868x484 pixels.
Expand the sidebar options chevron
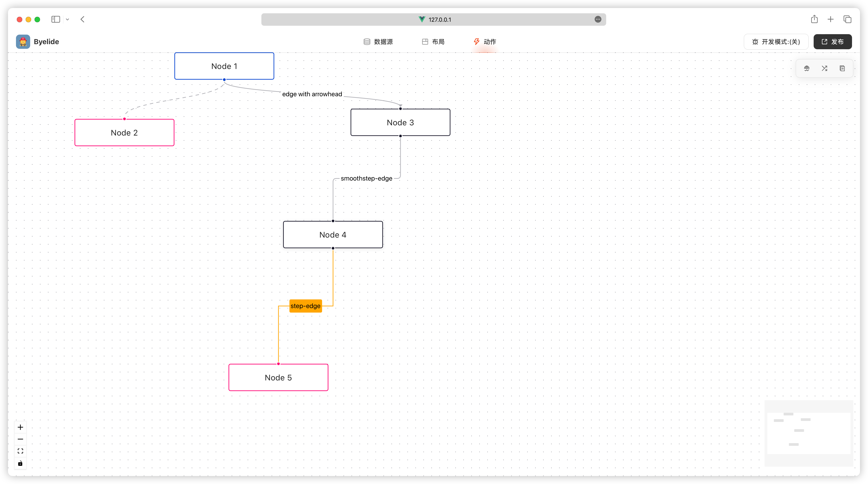click(x=67, y=20)
